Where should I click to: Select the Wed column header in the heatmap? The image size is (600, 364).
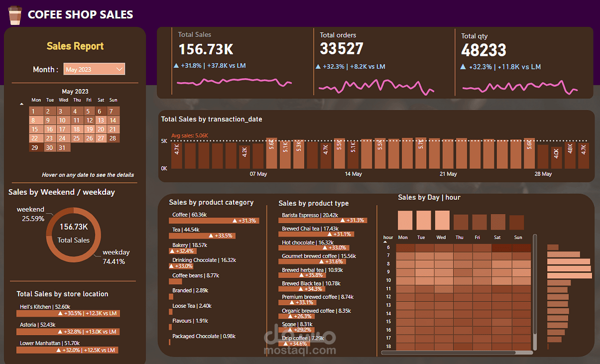440,237
